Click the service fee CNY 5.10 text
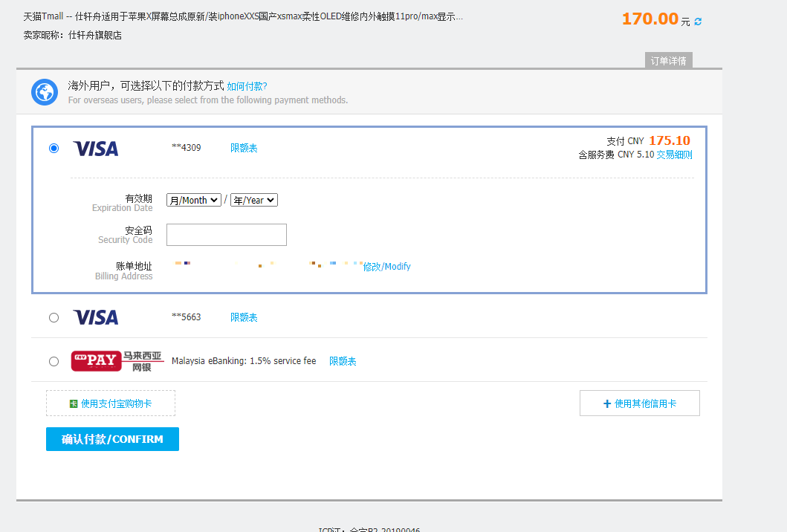This screenshot has width=787, height=532. pos(616,155)
